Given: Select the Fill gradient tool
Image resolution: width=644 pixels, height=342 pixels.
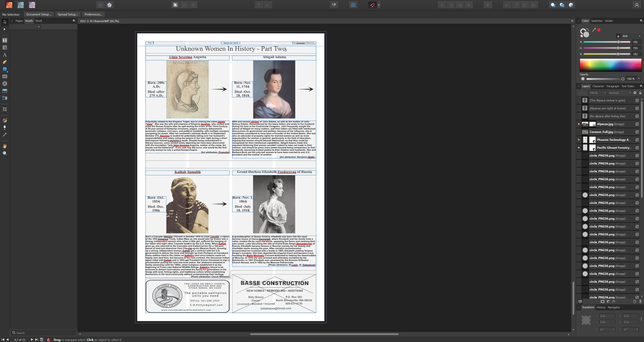Looking at the screenshot, I should point(5,121).
